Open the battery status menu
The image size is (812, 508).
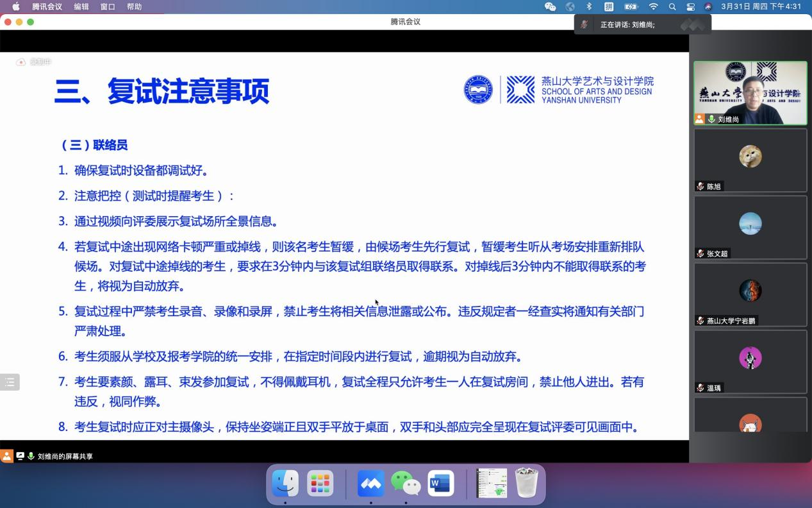pyautogui.click(x=631, y=6)
